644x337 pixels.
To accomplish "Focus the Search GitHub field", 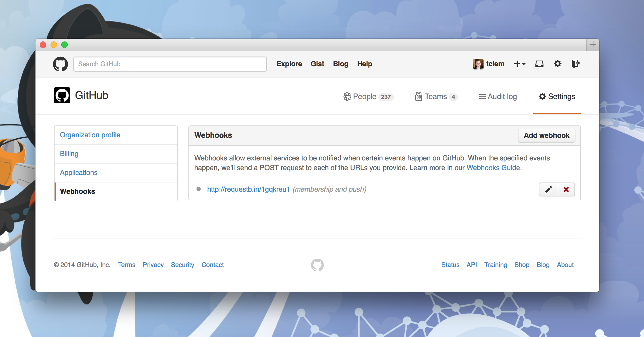I will coord(170,64).
